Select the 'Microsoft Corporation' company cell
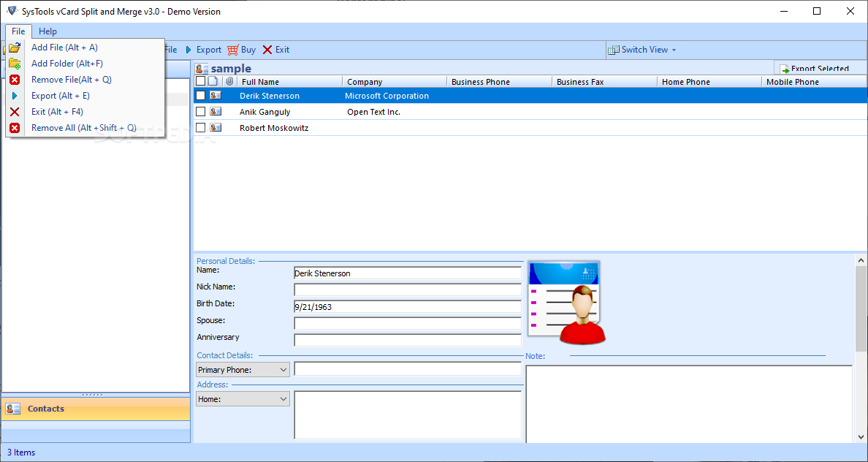The width and height of the screenshot is (868, 462). click(387, 96)
